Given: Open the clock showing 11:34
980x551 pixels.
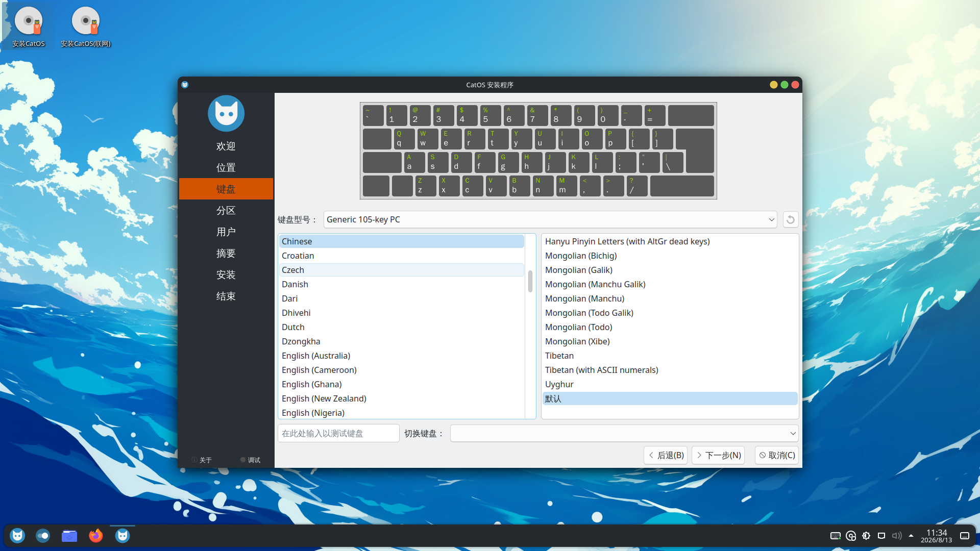Looking at the screenshot, I should [x=937, y=536].
